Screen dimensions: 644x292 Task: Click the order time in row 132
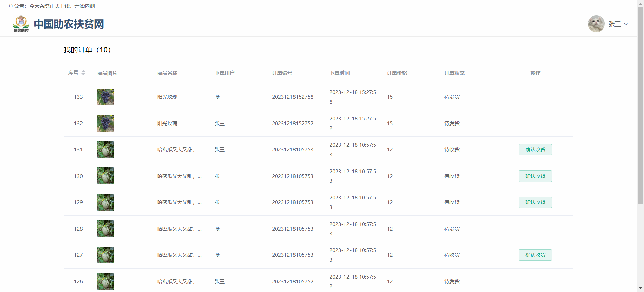pyautogui.click(x=353, y=124)
